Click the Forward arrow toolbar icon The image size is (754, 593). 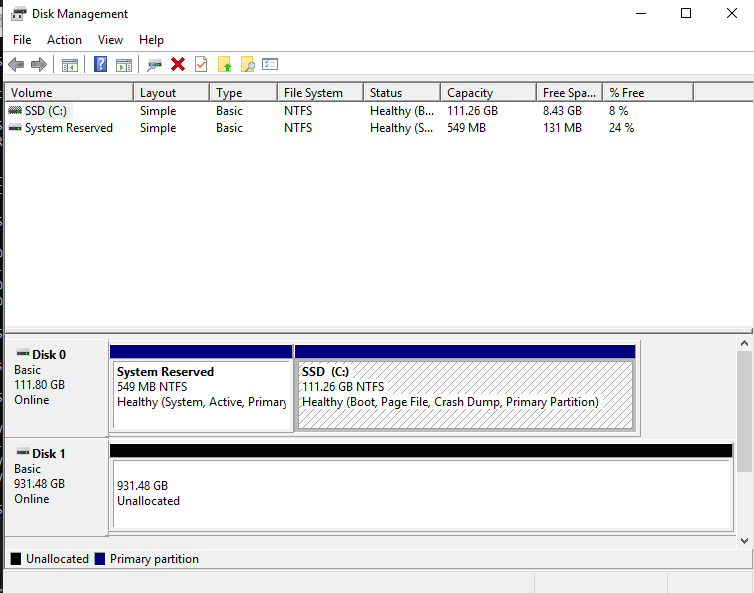38,64
